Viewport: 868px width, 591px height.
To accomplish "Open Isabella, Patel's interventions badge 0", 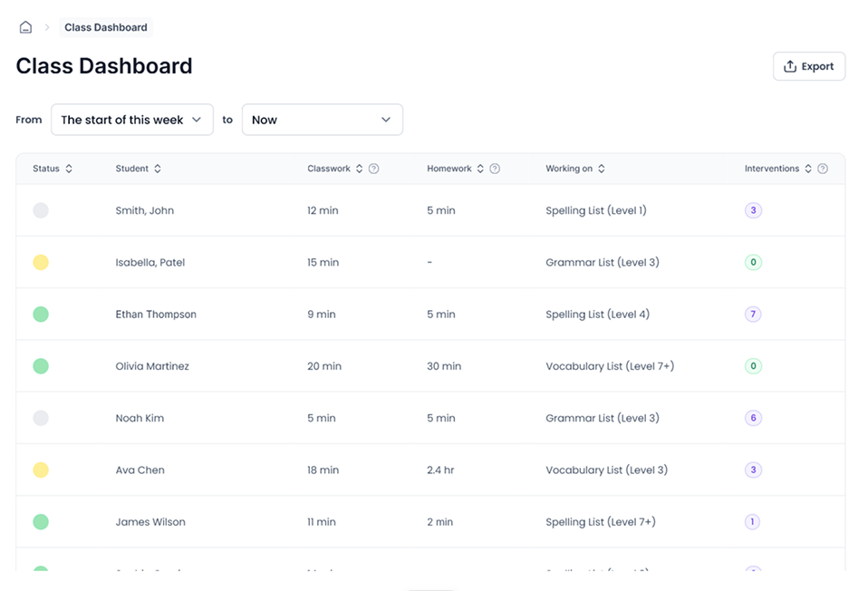I will point(753,262).
